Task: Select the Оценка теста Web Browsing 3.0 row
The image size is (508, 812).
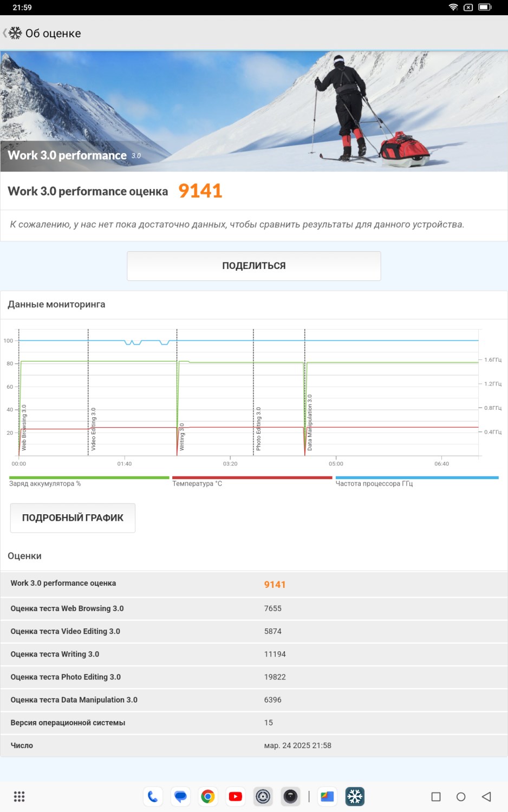Action: [x=254, y=608]
